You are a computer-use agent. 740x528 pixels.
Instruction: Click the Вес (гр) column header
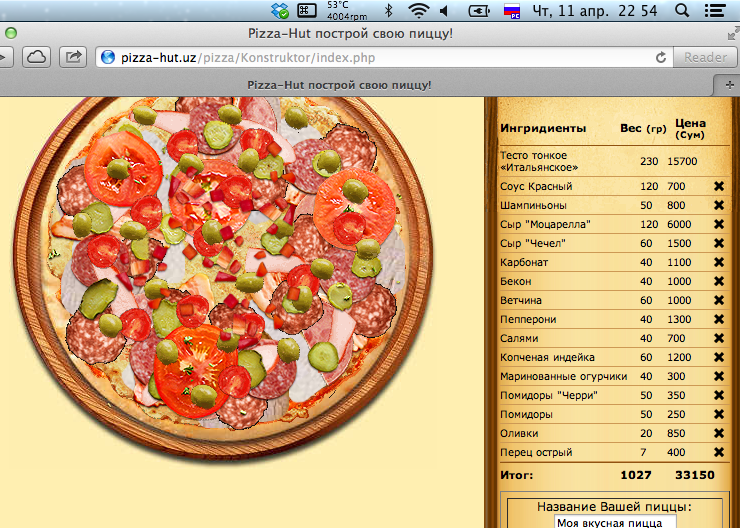pos(643,128)
